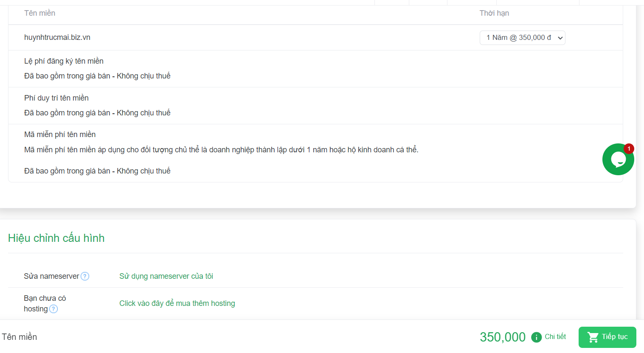Select the Phí duy trì tên miền row
This screenshot has height=353, width=644.
(315, 106)
